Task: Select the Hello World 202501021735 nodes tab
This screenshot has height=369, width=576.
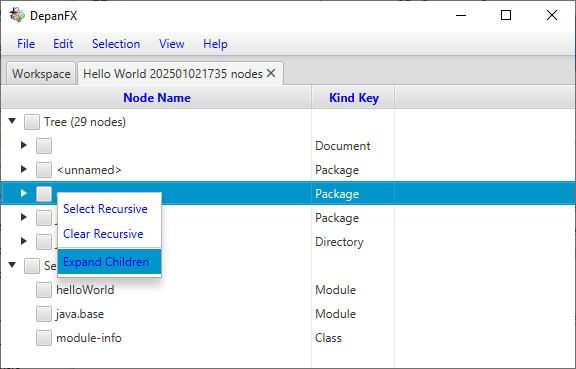Action: (x=173, y=74)
